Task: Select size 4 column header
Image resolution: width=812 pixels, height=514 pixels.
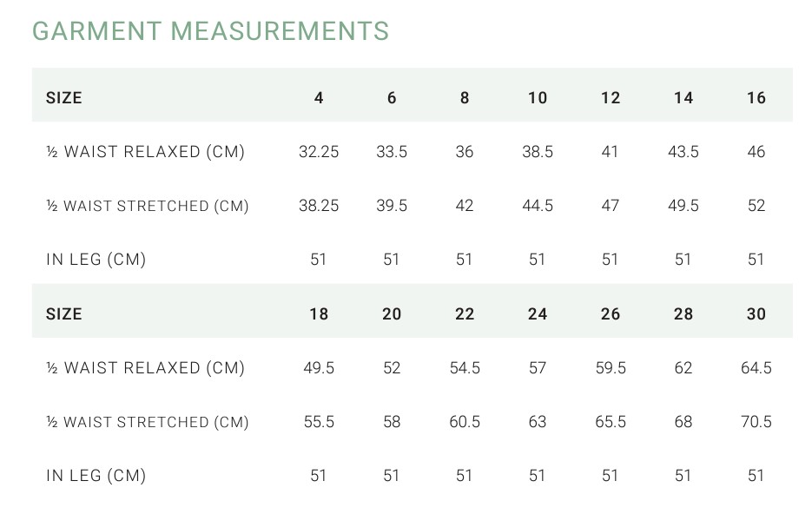Action: point(319,98)
